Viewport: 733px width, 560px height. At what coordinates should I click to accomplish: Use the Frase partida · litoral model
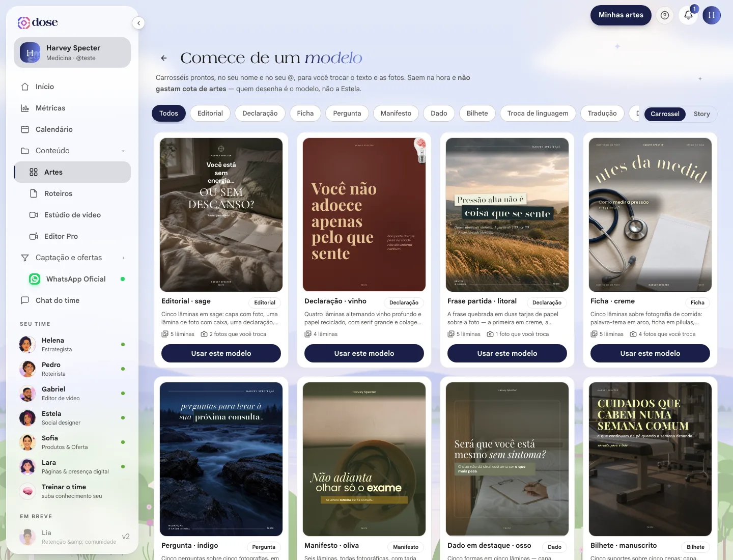[x=507, y=353]
